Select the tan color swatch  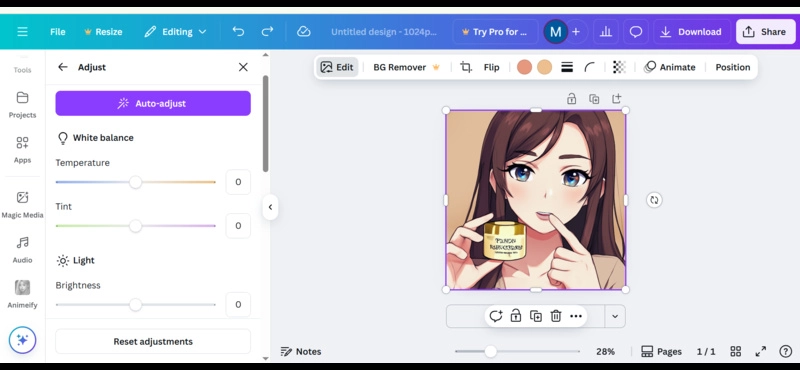(x=544, y=67)
